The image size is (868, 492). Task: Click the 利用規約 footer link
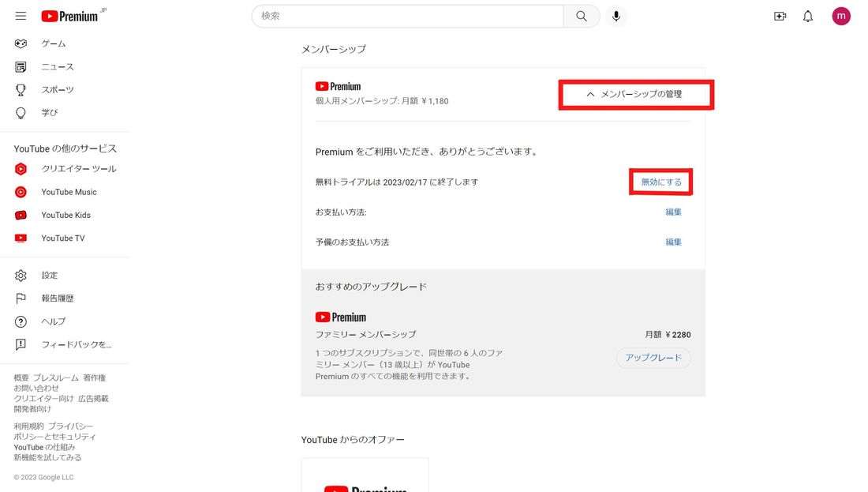28,426
